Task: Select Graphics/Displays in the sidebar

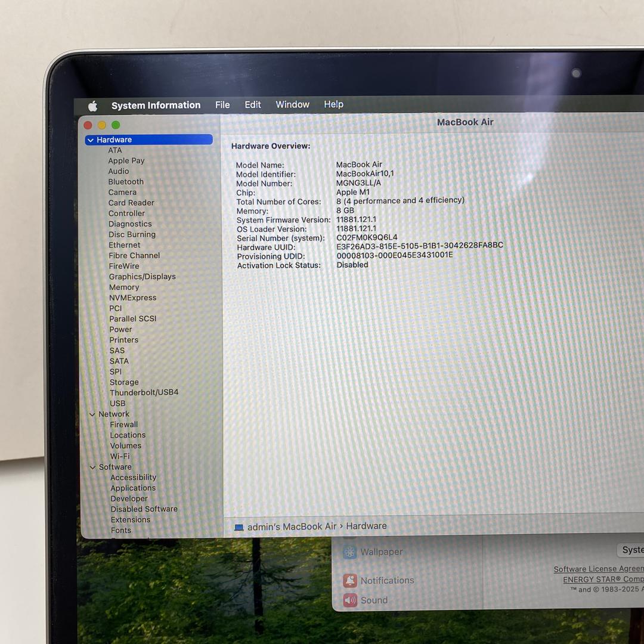Action: click(x=142, y=277)
